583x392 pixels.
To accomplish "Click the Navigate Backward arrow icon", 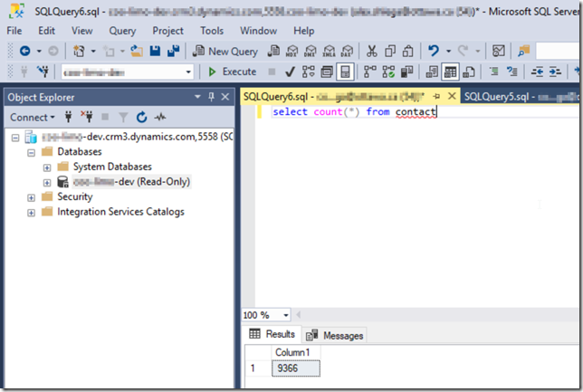I will pos(24,51).
